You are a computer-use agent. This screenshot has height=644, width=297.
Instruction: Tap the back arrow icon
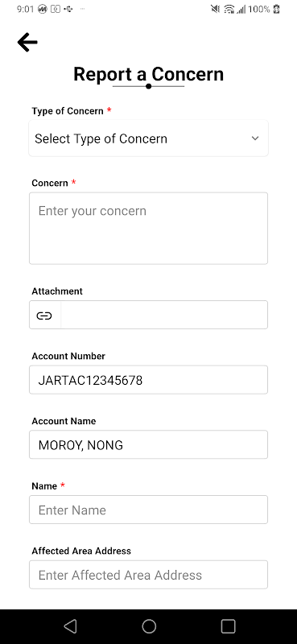[x=27, y=43]
